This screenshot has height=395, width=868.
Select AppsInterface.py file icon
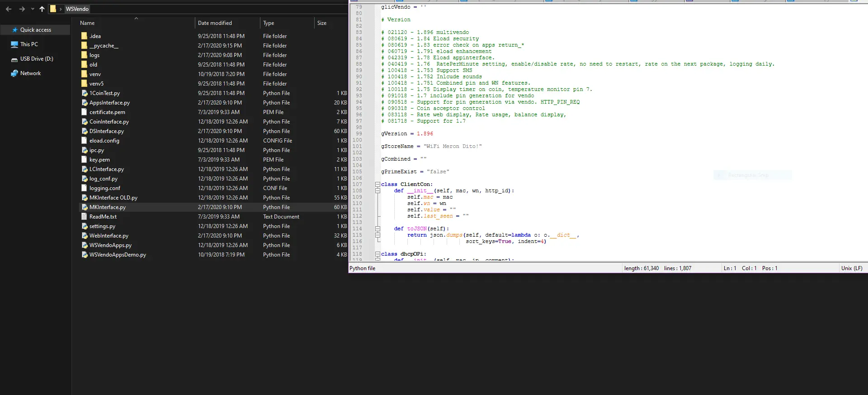click(84, 102)
